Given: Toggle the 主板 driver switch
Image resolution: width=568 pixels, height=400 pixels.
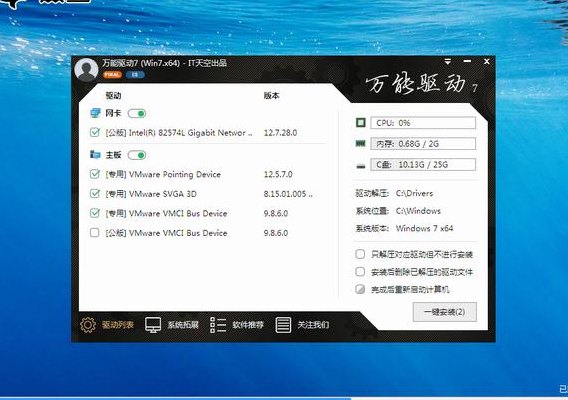Looking at the screenshot, I should click(x=137, y=155).
